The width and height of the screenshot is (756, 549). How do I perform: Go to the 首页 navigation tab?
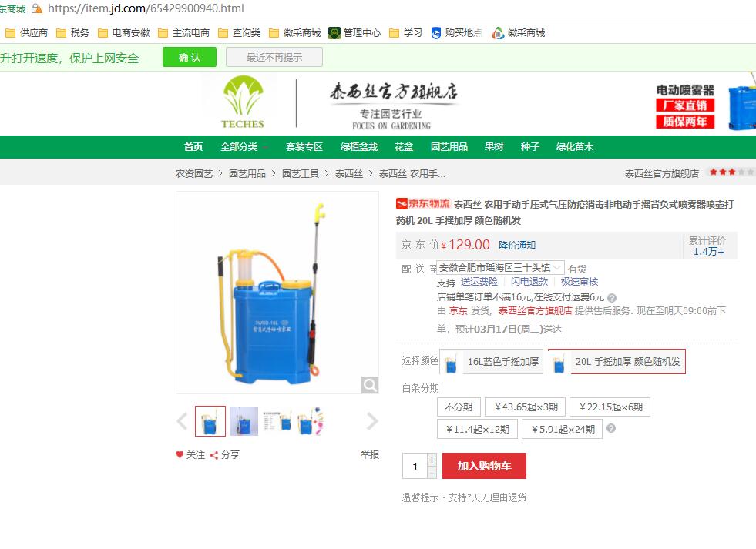click(193, 147)
